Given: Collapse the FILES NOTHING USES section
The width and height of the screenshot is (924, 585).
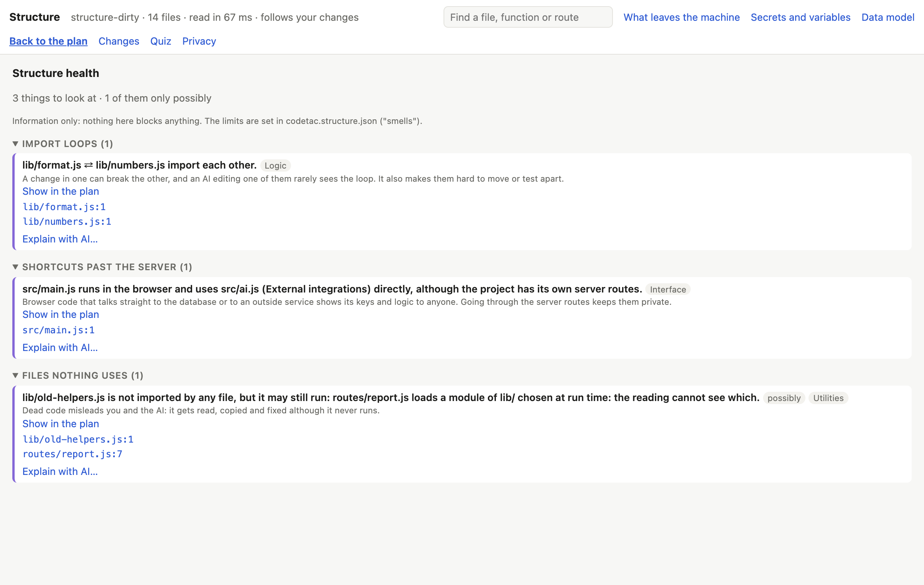Looking at the screenshot, I should point(78,376).
